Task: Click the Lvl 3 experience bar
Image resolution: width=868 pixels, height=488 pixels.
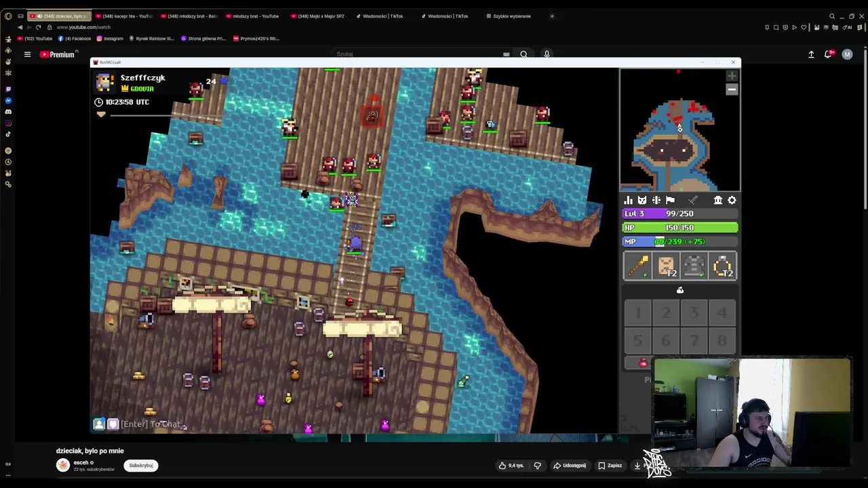Action: [679, 213]
